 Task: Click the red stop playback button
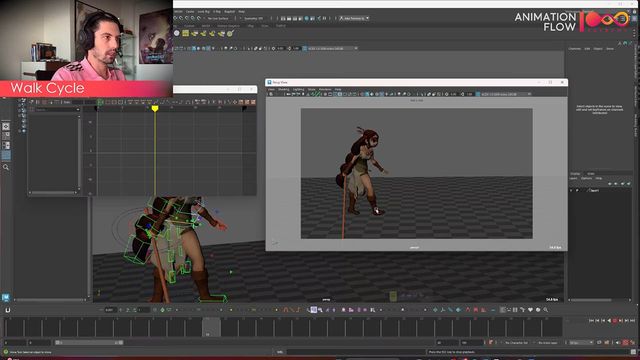click(615, 321)
